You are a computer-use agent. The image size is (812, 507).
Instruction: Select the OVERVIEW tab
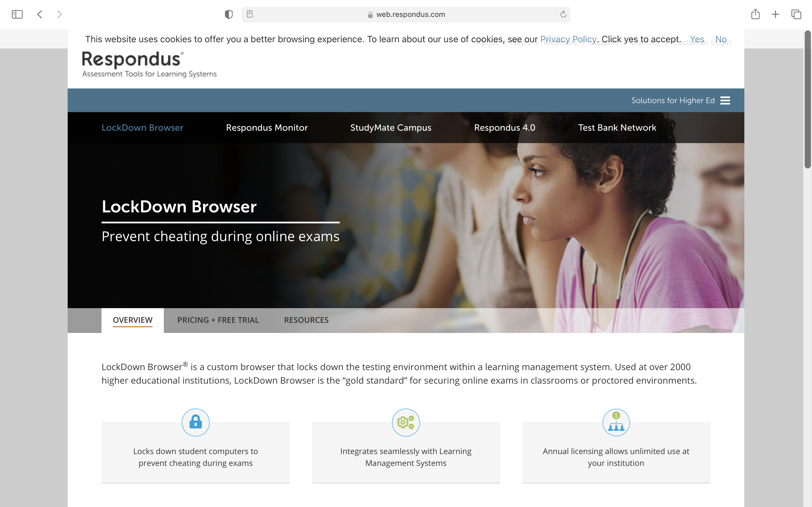click(132, 320)
